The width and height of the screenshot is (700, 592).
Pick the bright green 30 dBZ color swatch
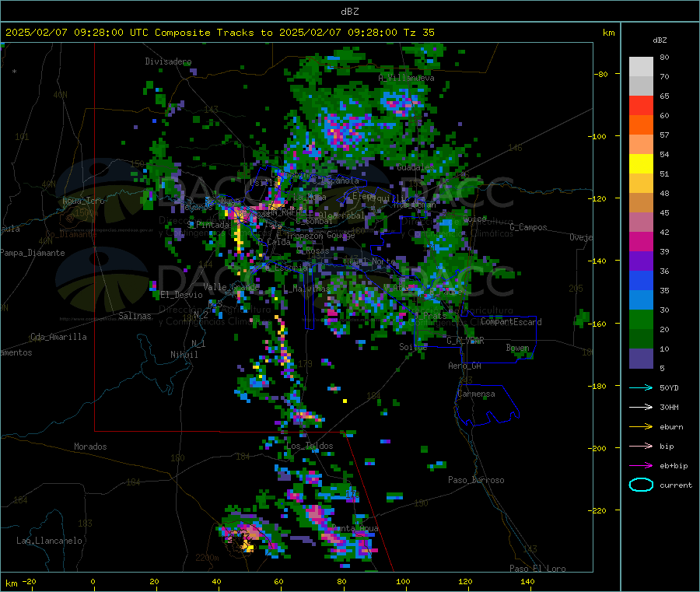point(641,319)
